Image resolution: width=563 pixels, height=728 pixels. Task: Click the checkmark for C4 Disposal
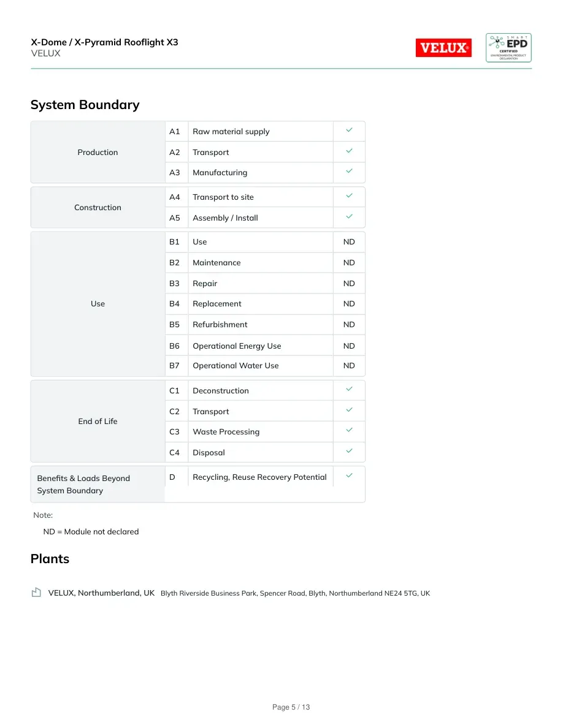click(x=349, y=451)
